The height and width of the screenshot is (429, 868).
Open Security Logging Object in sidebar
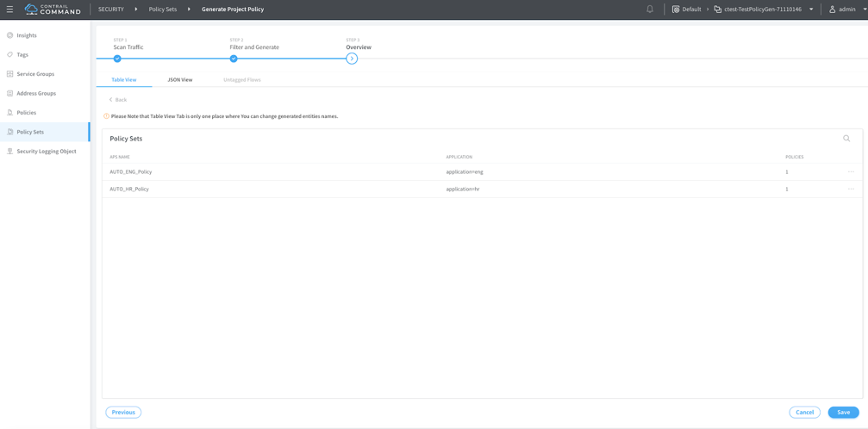coord(47,151)
